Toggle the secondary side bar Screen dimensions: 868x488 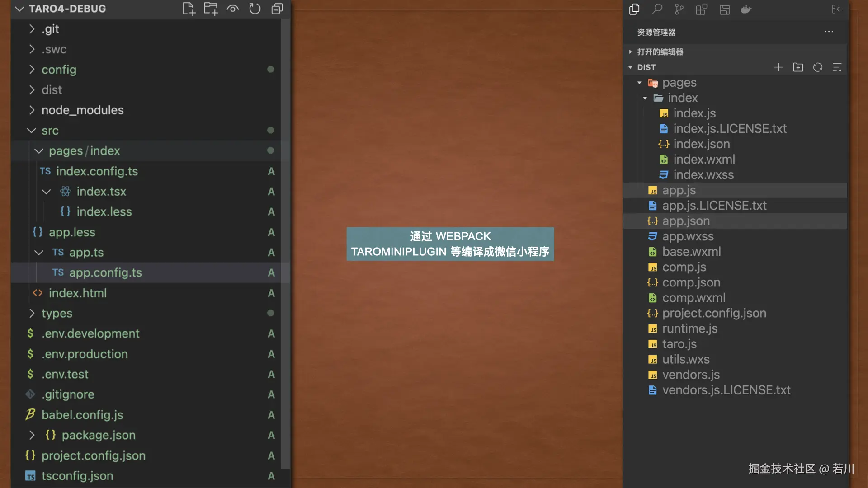coord(837,9)
